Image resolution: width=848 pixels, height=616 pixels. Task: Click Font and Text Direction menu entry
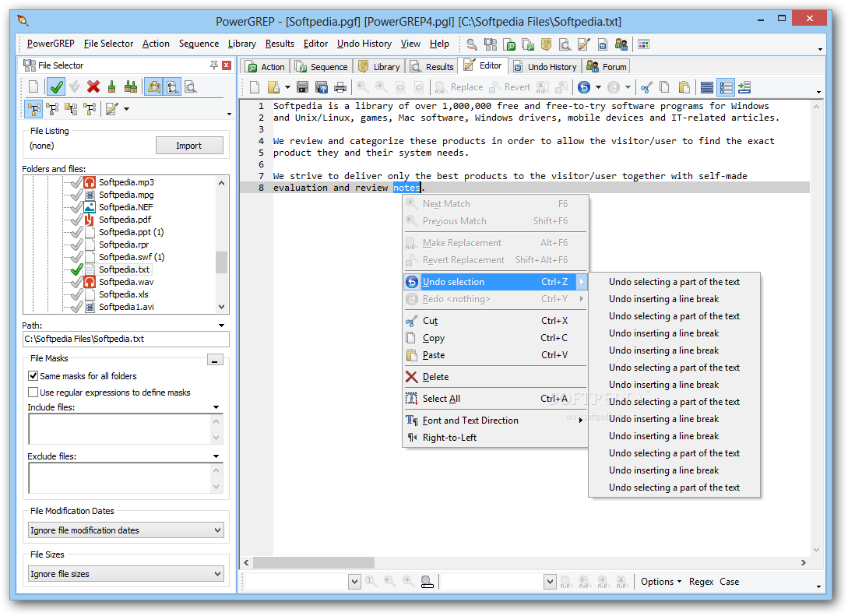click(494, 421)
